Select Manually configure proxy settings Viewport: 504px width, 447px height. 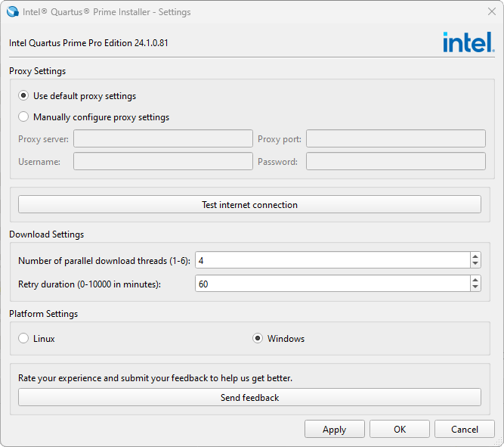[x=23, y=117]
